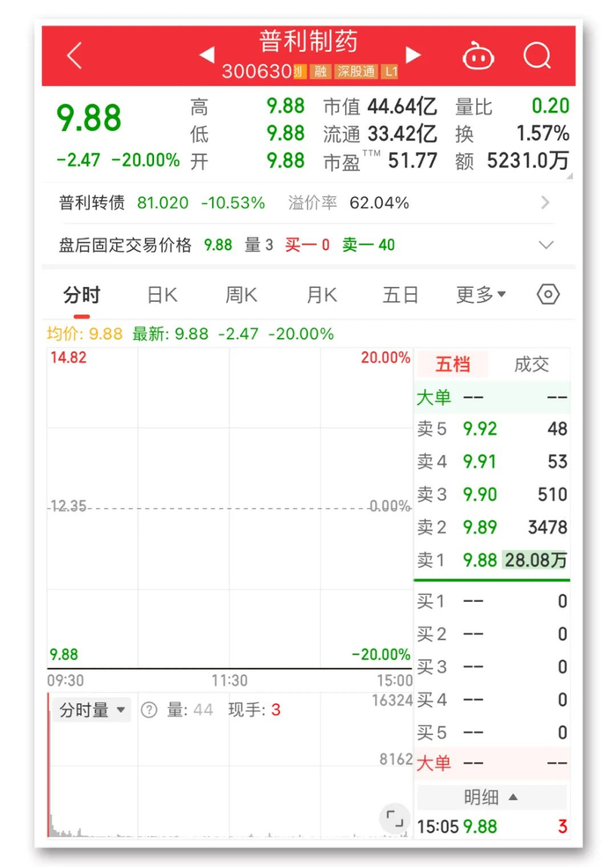Switch to previous stock with left triangle
The image size is (616, 867).
pos(207,55)
